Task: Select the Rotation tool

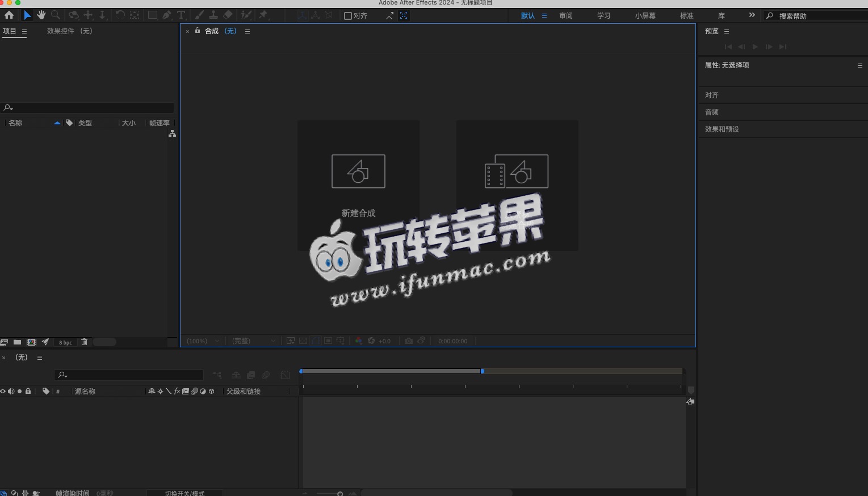Action: [120, 15]
